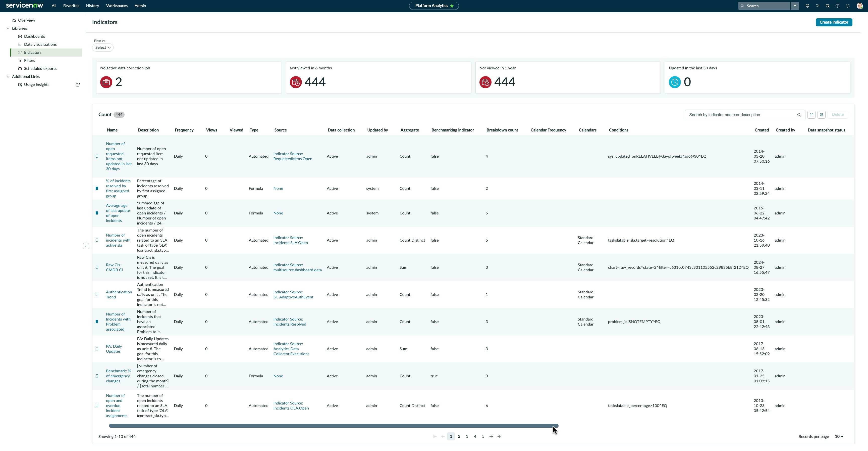Open the Raw CIs - CMDB CI indicator
The height and width of the screenshot is (451, 868).
pos(114,267)
